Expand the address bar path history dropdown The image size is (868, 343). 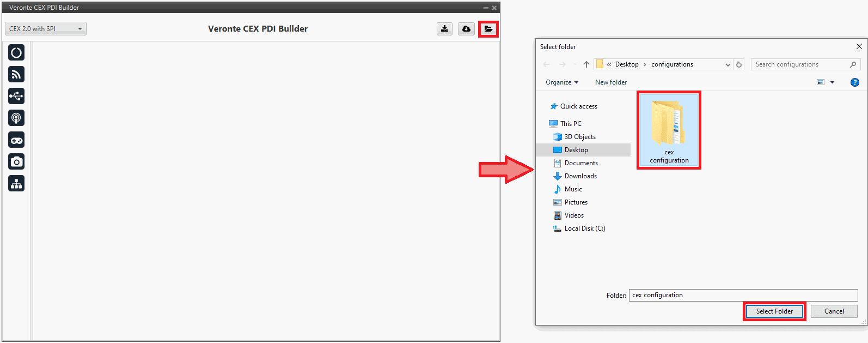pyautogui.click(x=728, y=65)
